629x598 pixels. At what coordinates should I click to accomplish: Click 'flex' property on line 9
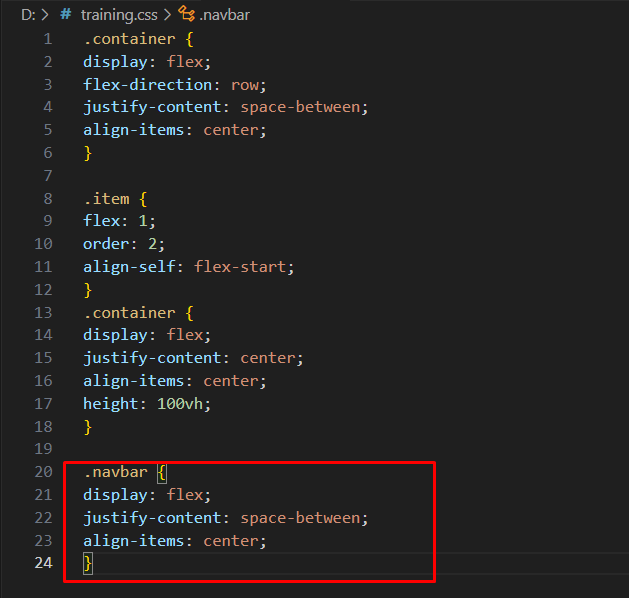(x=101, y=221)
